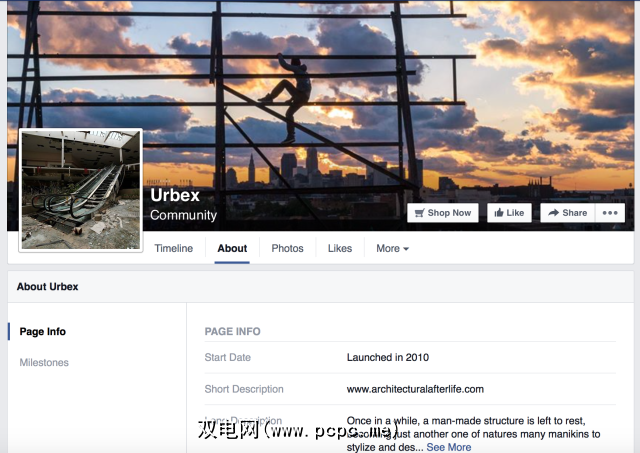Open the Photos tab
Image resolution: width=640 pixels, height=453 pixels.
coord(287,249)
